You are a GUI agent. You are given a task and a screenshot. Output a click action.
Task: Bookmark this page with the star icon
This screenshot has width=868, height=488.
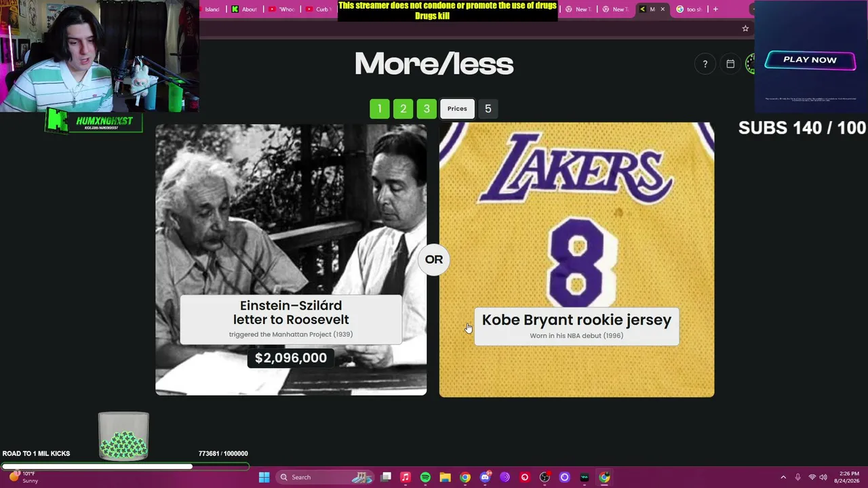click(x=745, y=28)
